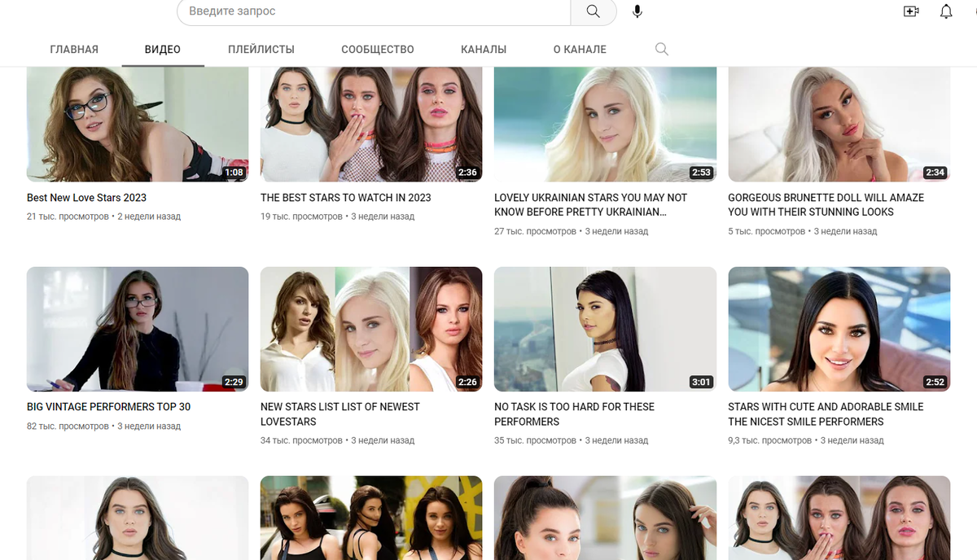Open THE BEST STARS TO WATCH IN 2023 title
This screenshot has height=560, width=977.
tap(346, 198)
